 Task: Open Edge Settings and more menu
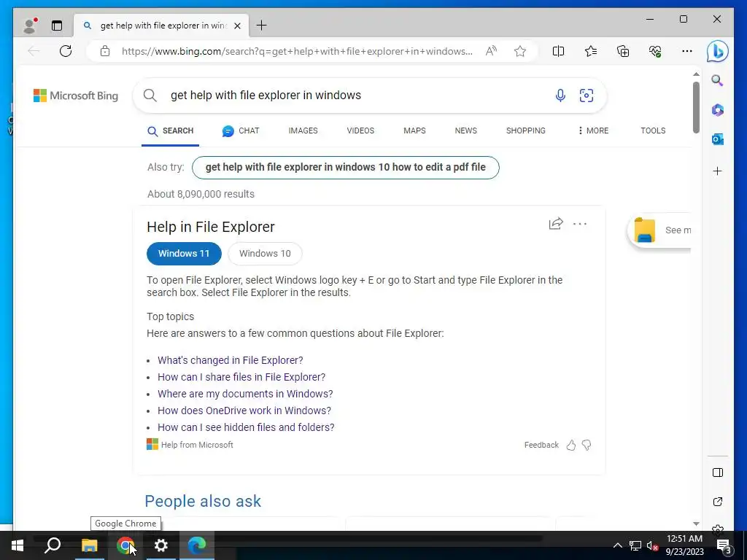(x=687, y=51)
